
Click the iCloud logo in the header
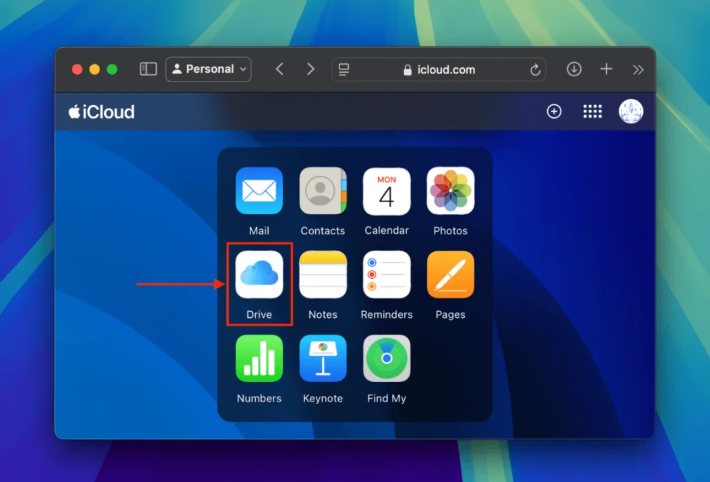tap(101, 112)
